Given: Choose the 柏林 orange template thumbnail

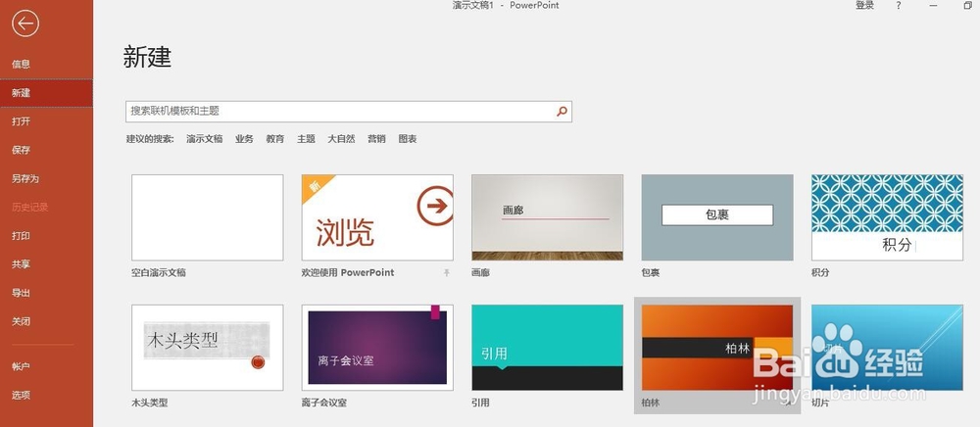Looking at the screenshot, I should click(717, 348).
